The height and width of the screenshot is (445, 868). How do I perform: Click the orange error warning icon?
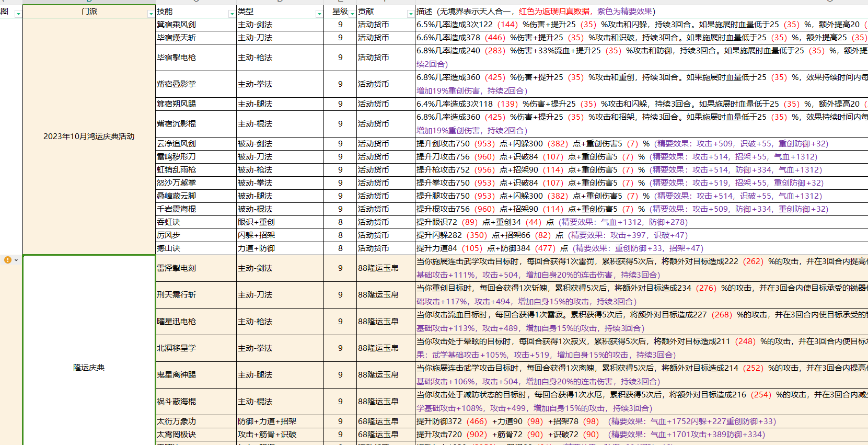(x=7, y=260)
